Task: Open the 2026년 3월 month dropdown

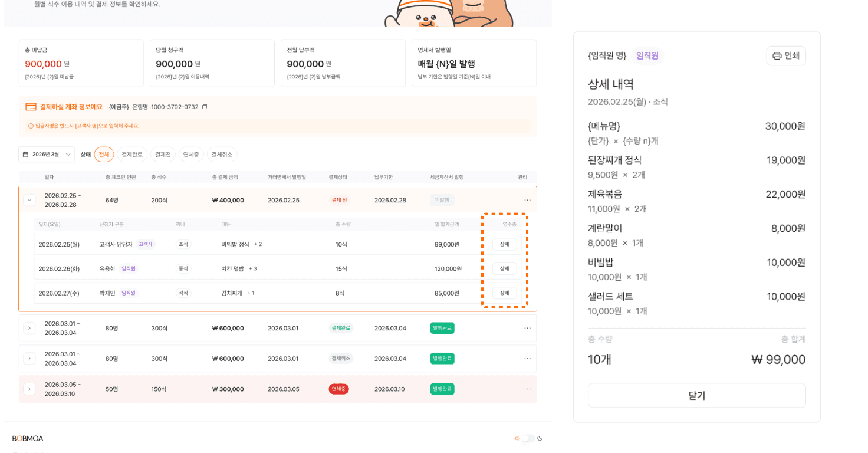Action: pos(47,155)
